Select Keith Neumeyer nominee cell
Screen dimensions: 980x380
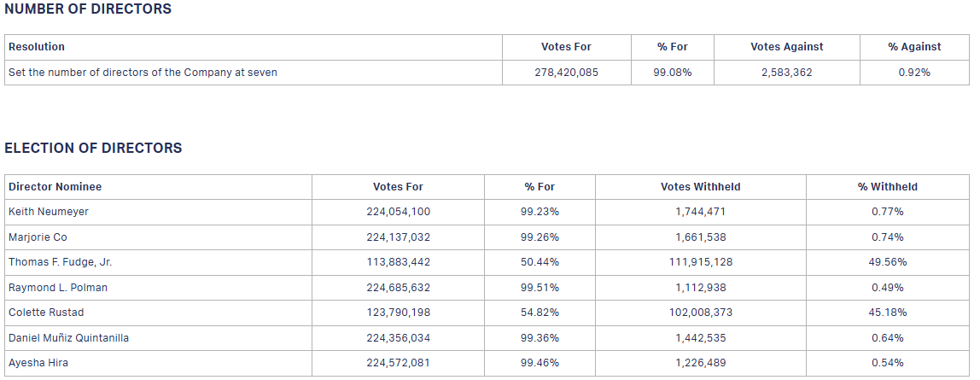coord(49,212)
